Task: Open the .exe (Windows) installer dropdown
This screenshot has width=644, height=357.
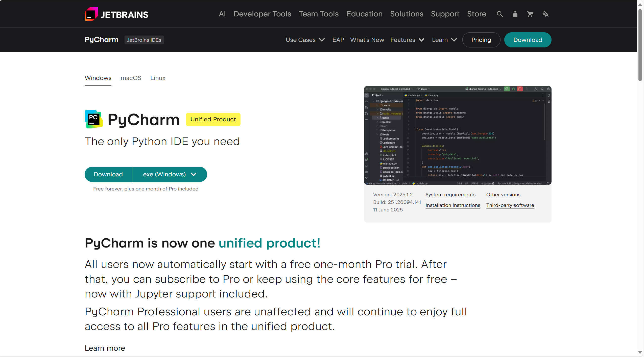Action: point(170,174)
